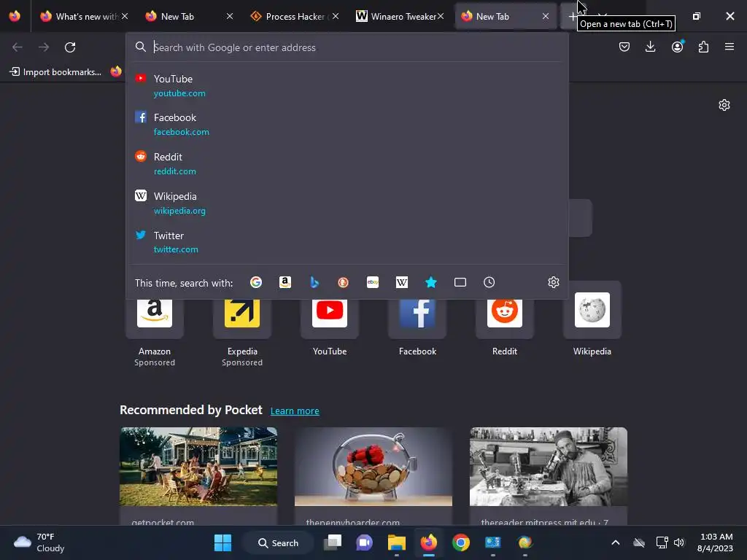Close the 'What's new with' tab

click(124, 16)
